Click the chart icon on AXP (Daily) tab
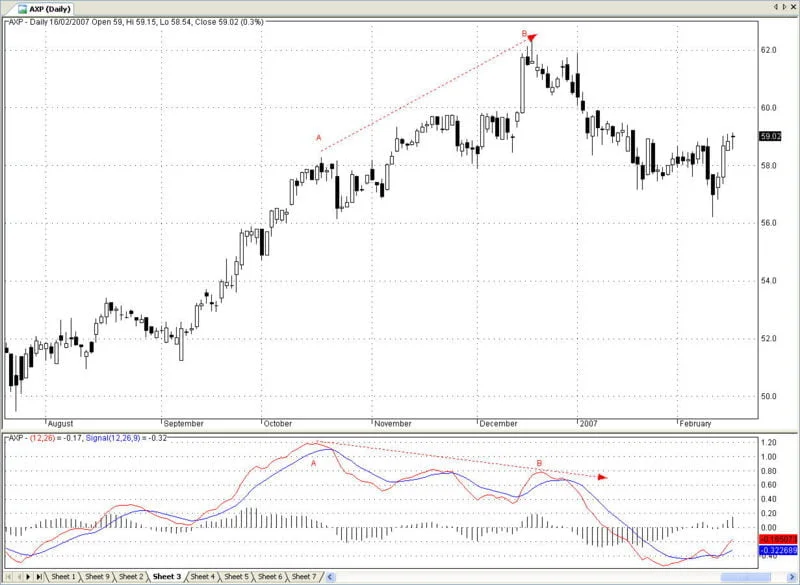Image resolution: width=800 pixels, height=585 pixels. coord(22,9)
